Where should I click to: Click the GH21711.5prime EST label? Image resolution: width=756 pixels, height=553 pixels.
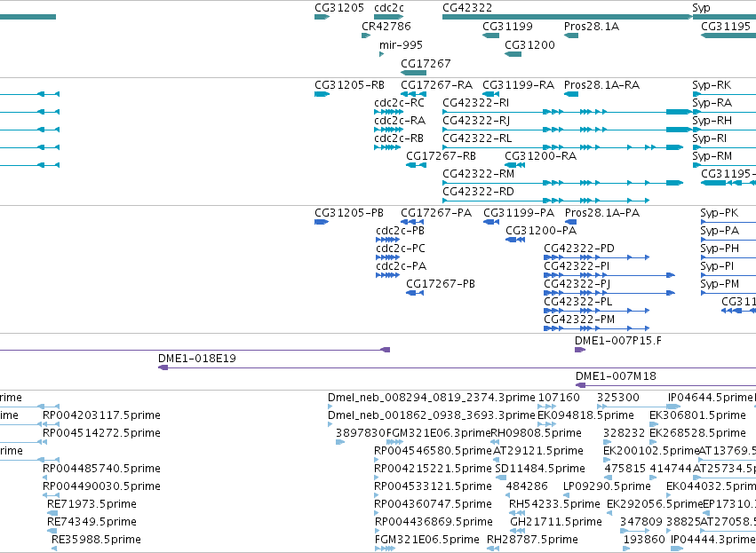(x=556, y=522)
